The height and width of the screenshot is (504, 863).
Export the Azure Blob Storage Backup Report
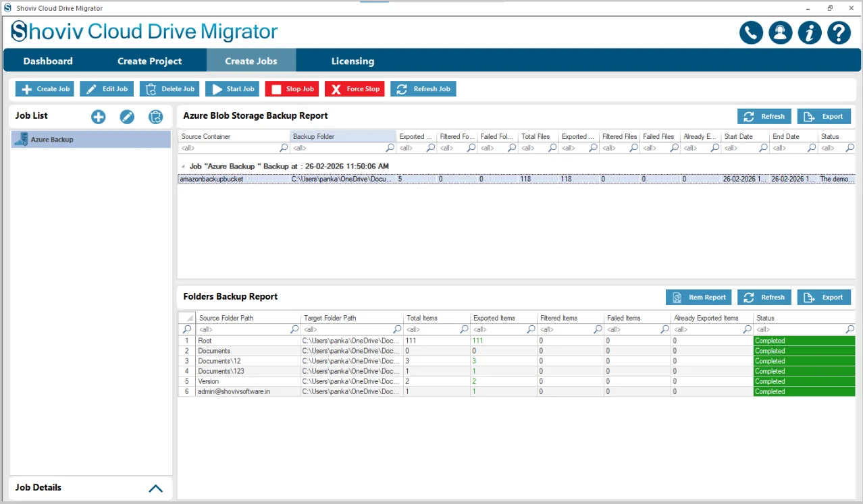pos(824,117)
